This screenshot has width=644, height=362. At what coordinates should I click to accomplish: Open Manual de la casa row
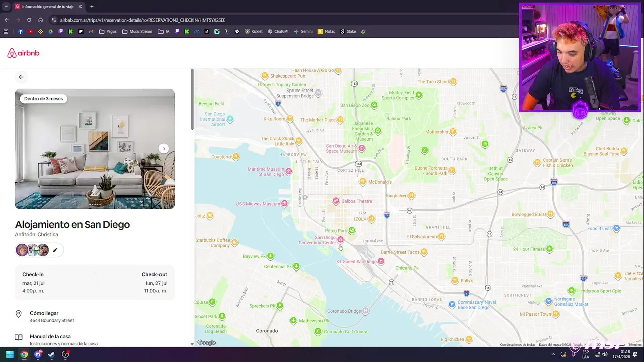pyautogui.click(x=95, y=340)
